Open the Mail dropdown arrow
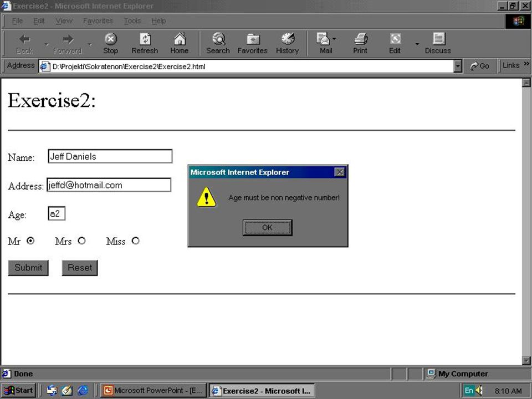The height and width of the screenshot is (399, 532). tap(334, 39)
